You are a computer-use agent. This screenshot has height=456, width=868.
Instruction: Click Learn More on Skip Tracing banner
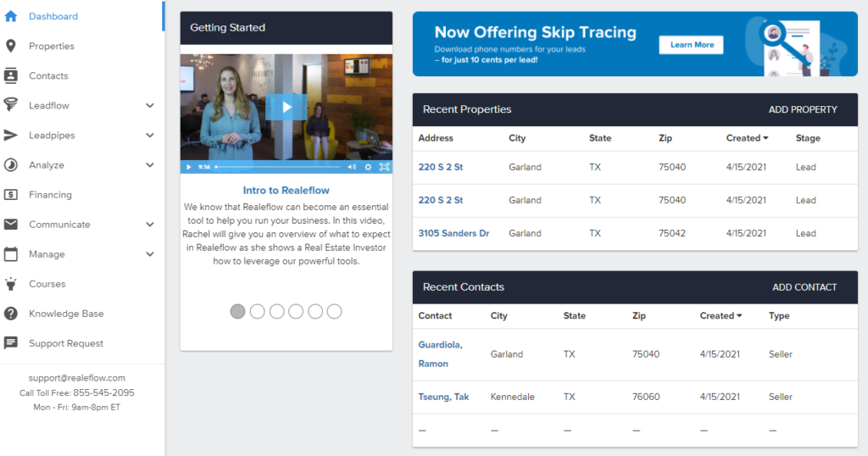pos(692,45)
